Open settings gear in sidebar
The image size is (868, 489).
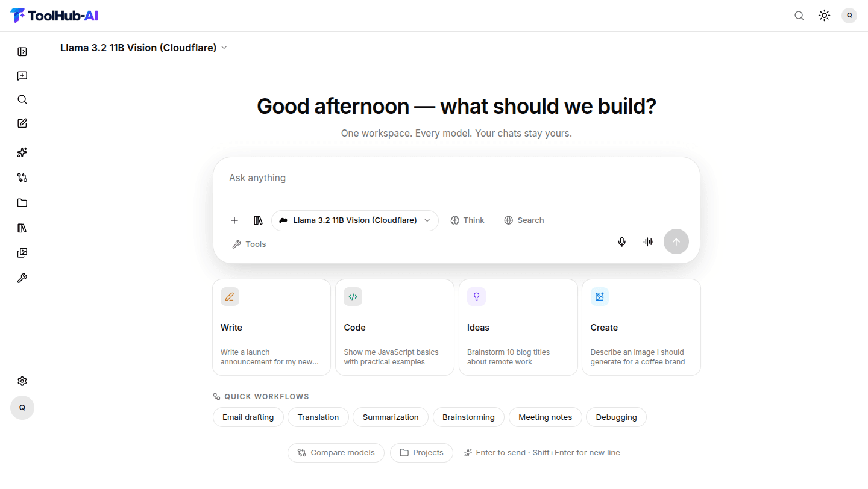tap(22, 381)
